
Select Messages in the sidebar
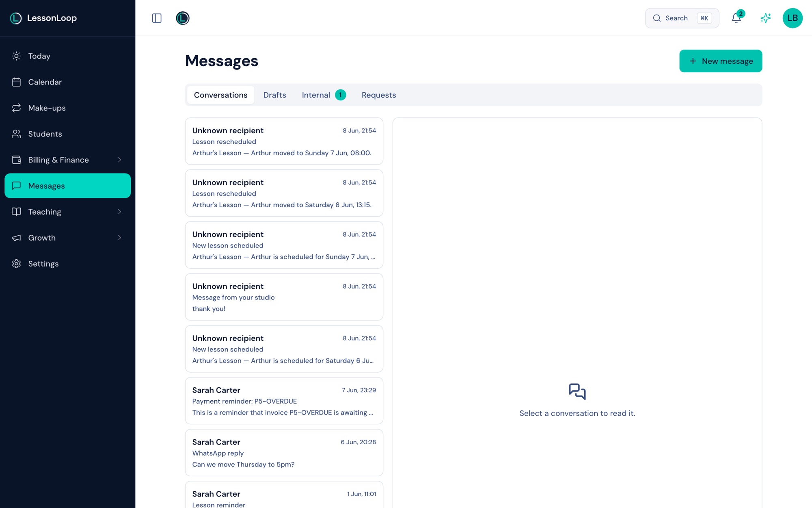tap(67, 186)
